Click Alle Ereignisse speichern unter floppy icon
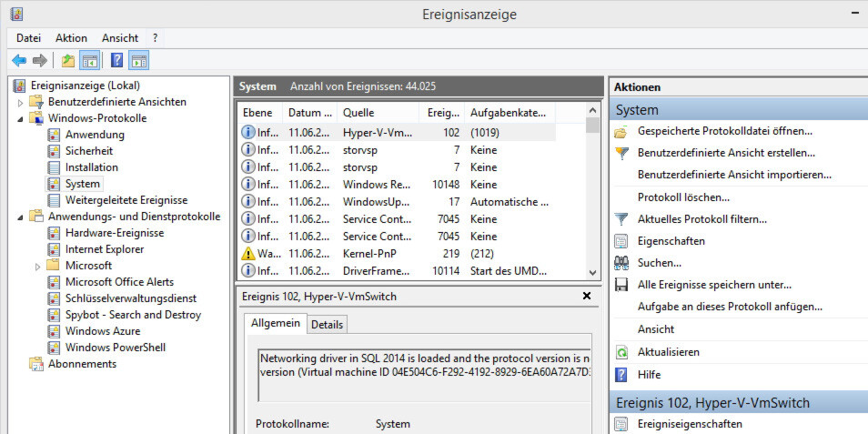Viewport: 868px width, 434px height. click(x=621, y=285)
